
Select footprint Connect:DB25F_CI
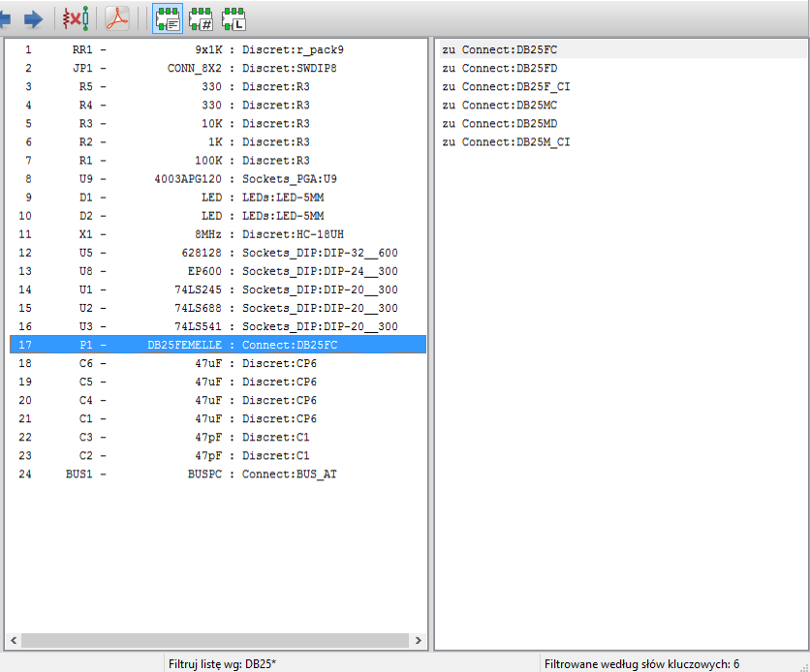pyautogui.click(x=622, y=87)
